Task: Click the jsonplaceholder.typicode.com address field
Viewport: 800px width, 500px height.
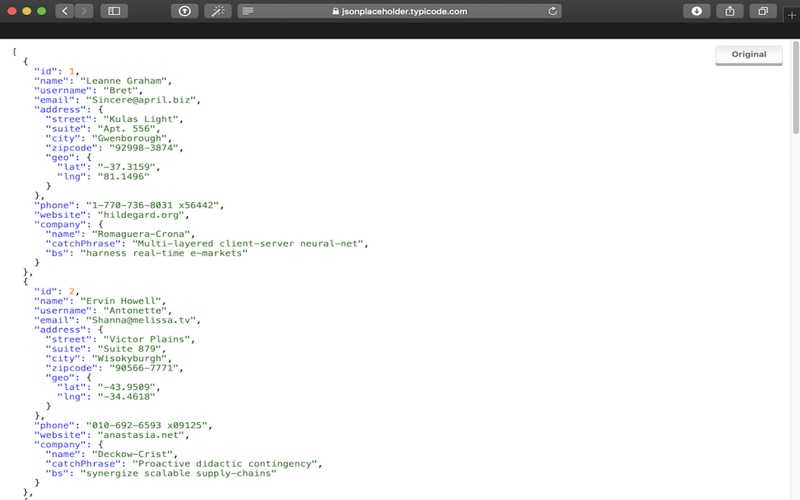Action: pos(399,11)
